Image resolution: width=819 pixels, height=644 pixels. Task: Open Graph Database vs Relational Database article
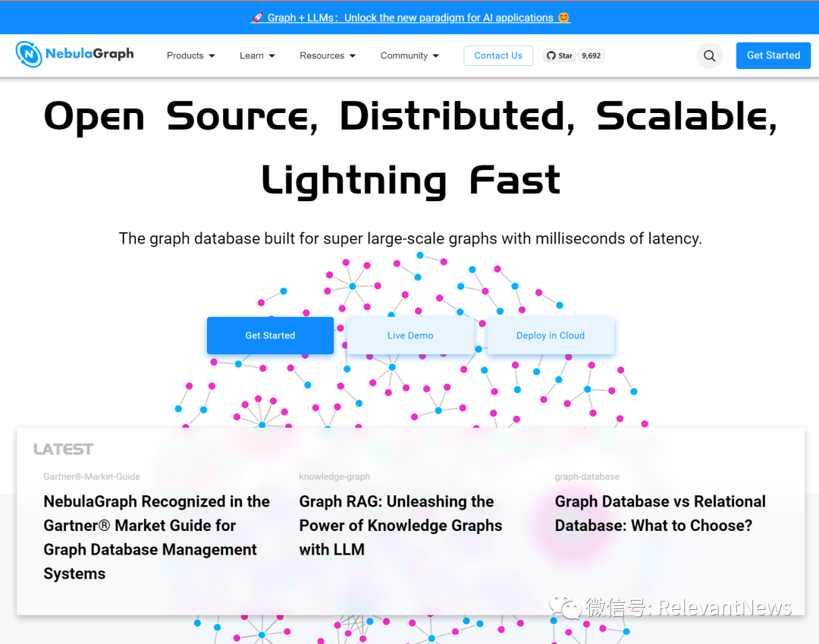point(661,513)
